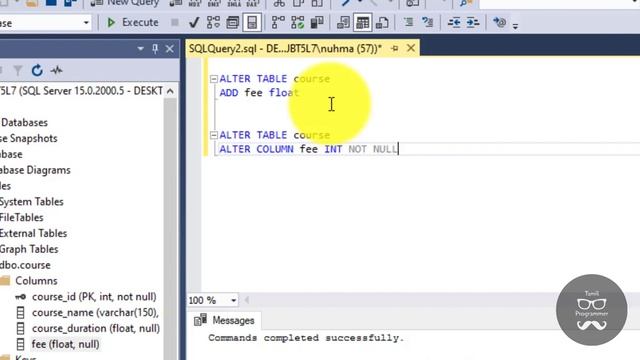Select the System Tables node
Image resolution: width=640 pixels, height=360 pixels.
tap(32, 202)
